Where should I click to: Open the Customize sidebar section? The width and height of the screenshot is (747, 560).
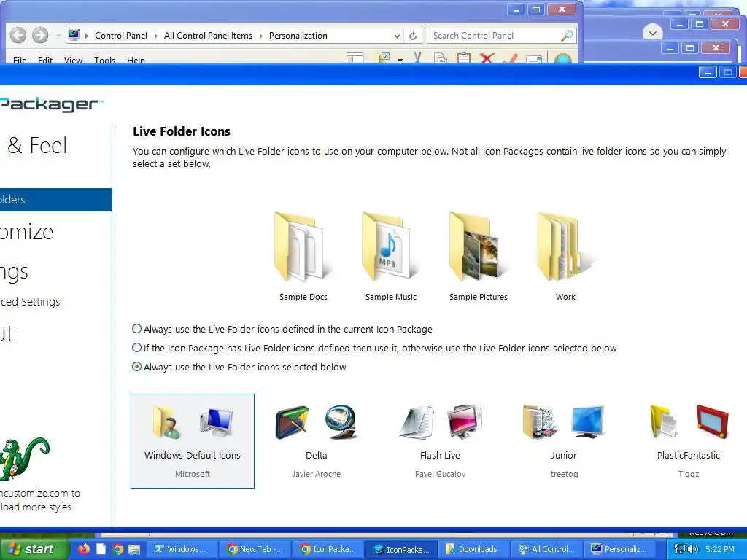coord(27,232)
